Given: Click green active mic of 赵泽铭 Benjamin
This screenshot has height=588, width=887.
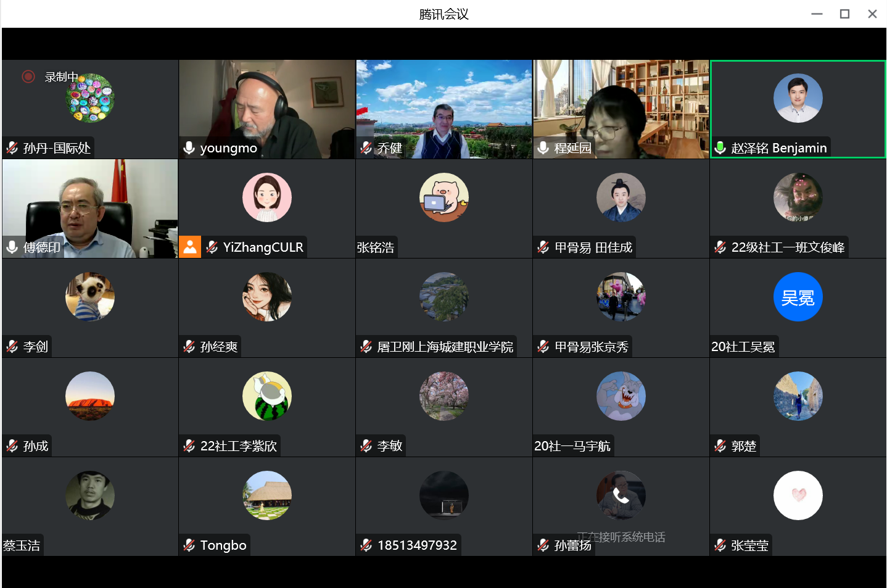Looking at the screenshot, I should point(720,148).
